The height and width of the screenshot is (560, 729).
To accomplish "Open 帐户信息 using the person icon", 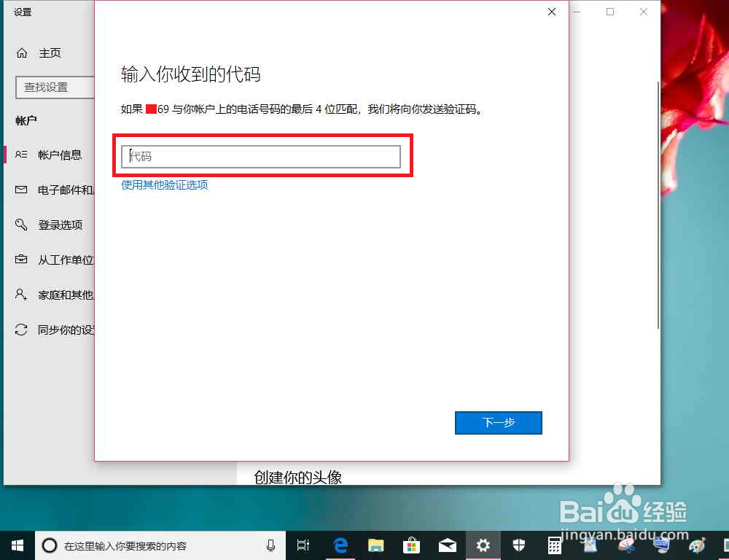I will click(x=22, y=155).
